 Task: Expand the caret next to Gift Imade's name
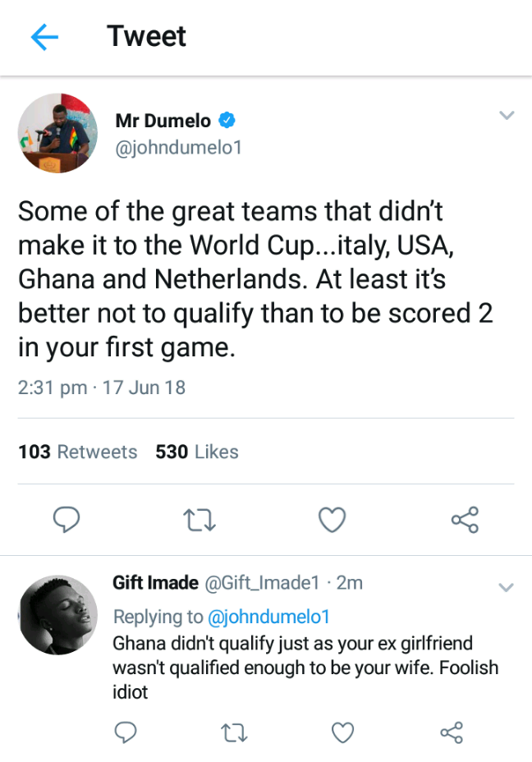(507, 587)
